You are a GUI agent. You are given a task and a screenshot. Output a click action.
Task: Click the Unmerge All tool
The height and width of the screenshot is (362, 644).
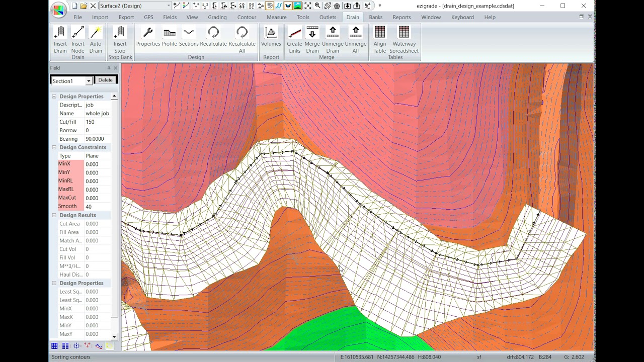[356, 40]
